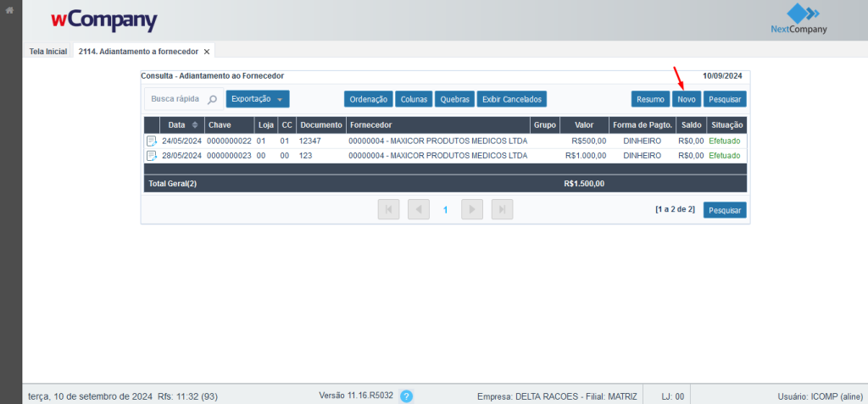Open record icon for the 28/05/2024 row
Viewport: 868px width, 404px height.
(x=152, y=156)
